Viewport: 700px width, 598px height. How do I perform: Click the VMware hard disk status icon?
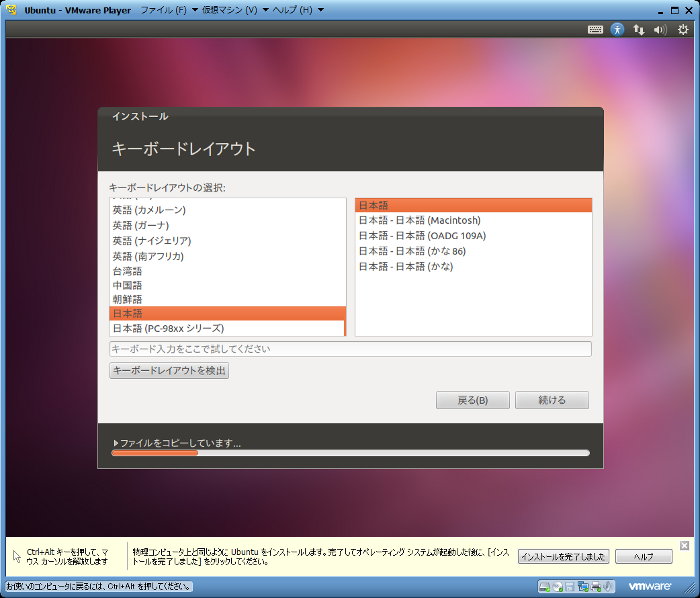coord(545,586)
